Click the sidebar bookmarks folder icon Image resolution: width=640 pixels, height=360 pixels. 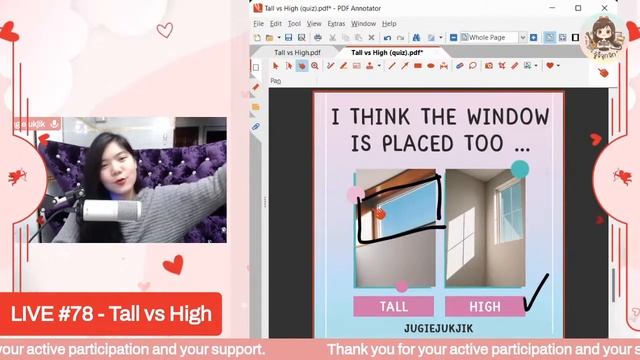pyautogui.click(x=256, y=107)
